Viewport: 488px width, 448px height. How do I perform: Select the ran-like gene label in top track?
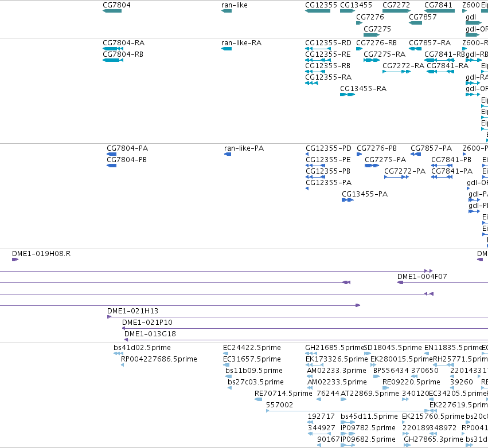point(235,5)
